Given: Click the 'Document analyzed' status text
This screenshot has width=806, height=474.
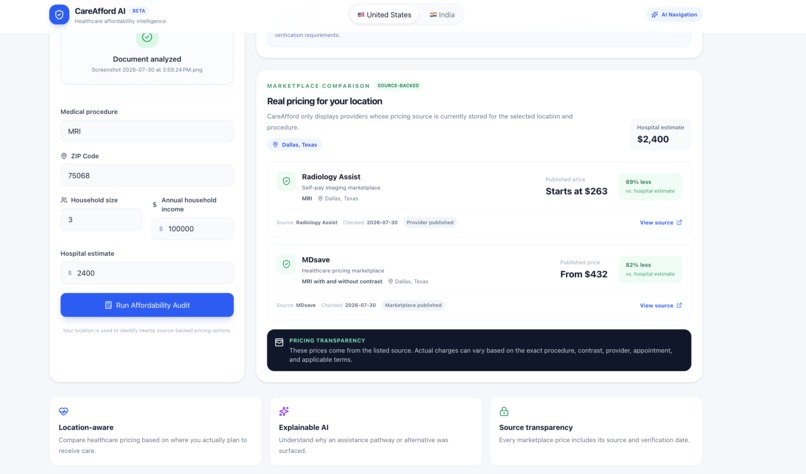Looking at the screenshot, I should pyautogui.click(x=147, y=59).
